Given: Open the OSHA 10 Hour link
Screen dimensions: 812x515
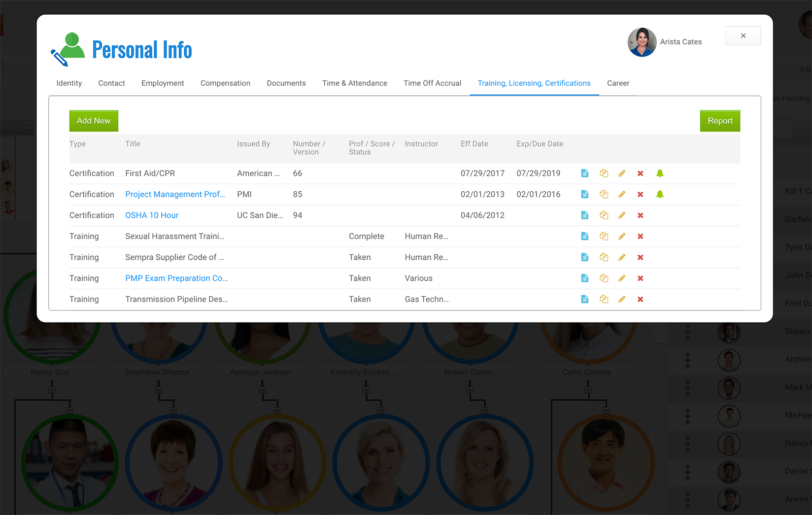Looking at the screenshot, I should click(152, 215).
